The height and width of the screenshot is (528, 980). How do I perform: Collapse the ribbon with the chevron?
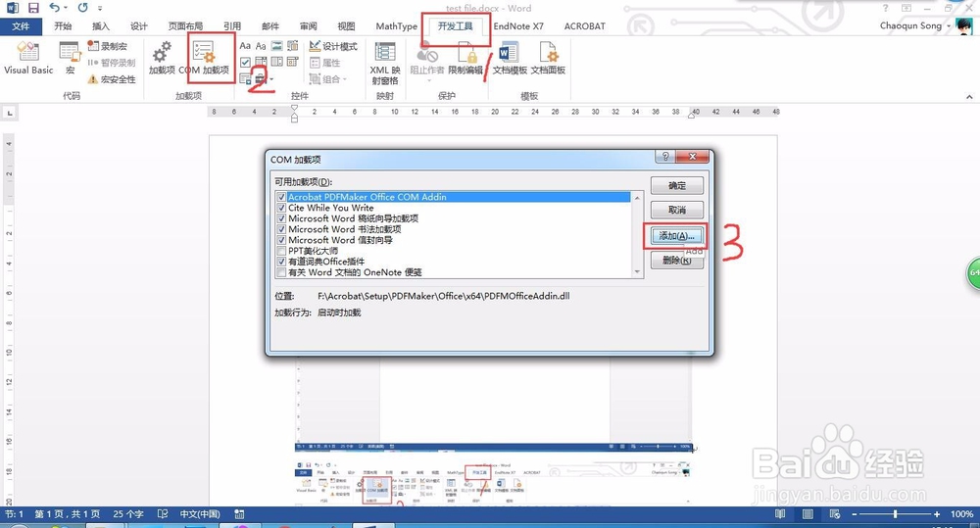point(969,97)
